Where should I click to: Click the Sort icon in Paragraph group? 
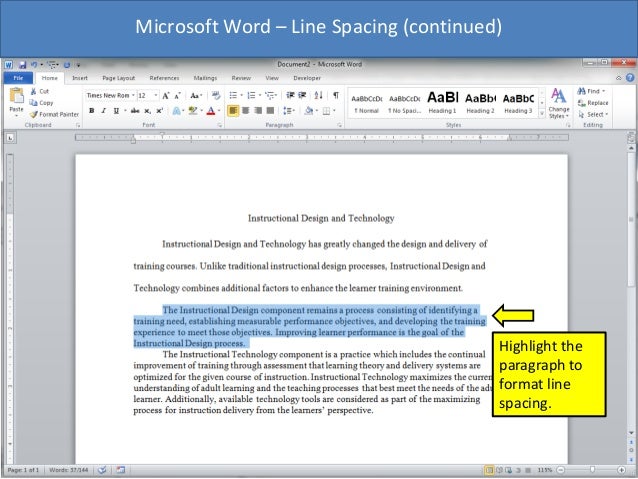[319, 95]
